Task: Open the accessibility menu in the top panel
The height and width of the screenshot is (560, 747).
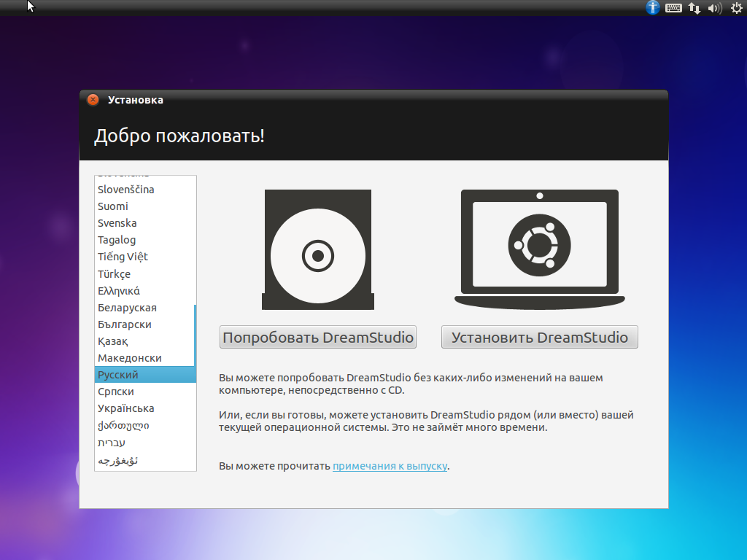Action: 653,7
